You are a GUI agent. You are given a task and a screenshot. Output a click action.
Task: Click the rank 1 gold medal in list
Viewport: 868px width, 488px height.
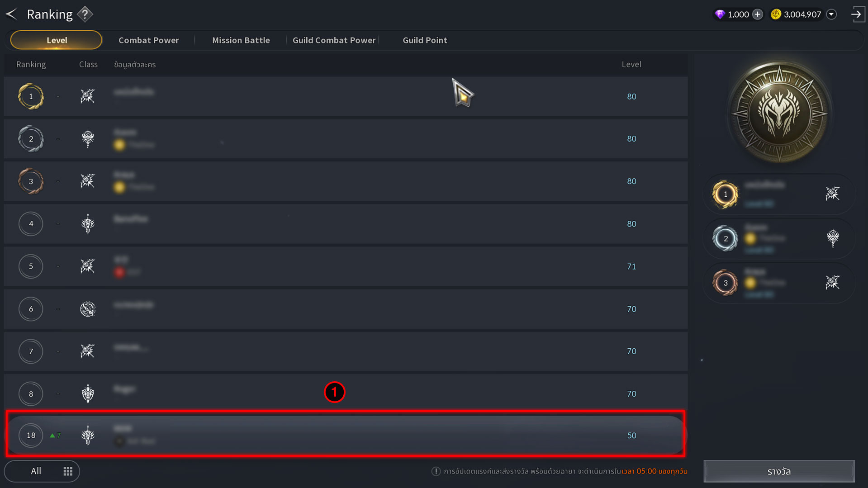[x=31, y=96]
